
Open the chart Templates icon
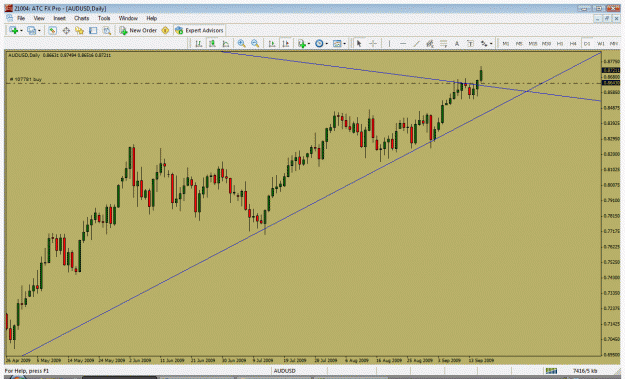click(x=337, y=43)
